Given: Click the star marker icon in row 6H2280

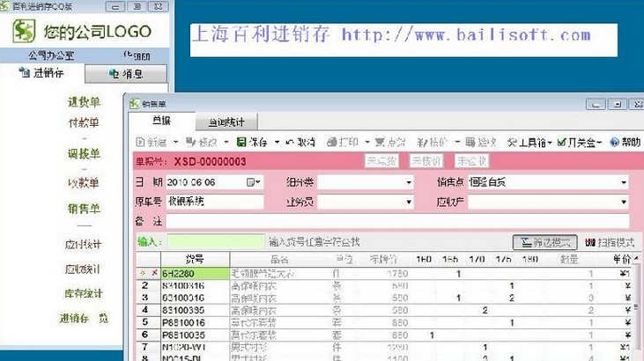Looking at the screenshot, I should pos(143,273).
